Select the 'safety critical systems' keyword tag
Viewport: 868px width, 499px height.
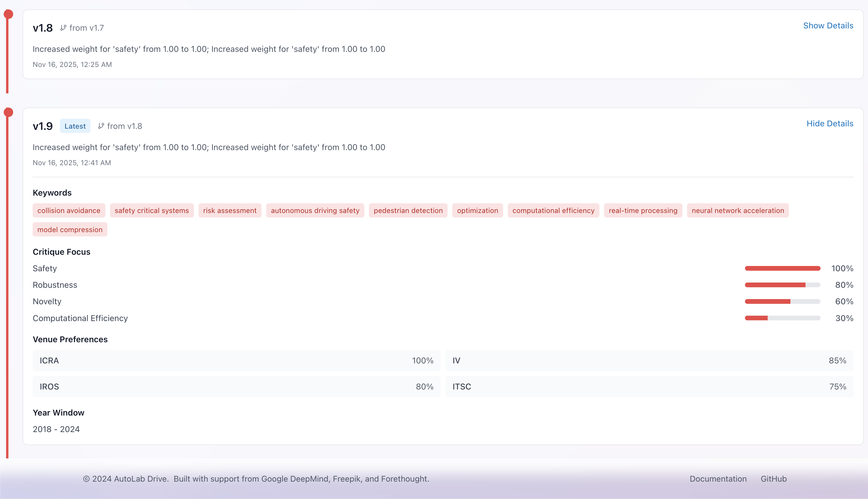[x=152, y=210]
